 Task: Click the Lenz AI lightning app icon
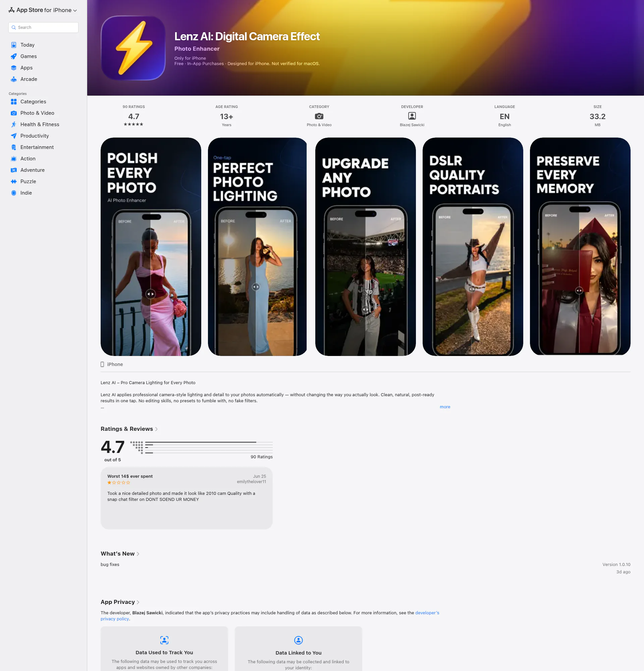click(x=133, y=48)
